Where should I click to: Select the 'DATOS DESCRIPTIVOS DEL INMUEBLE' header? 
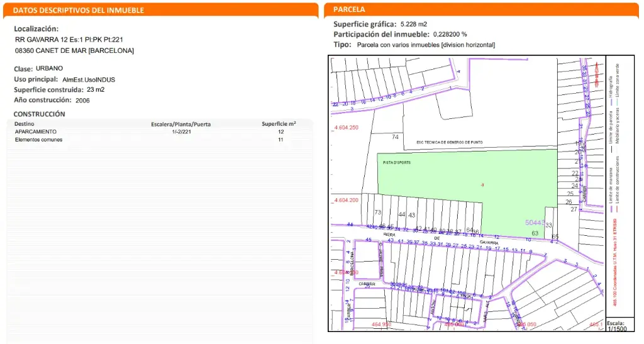pyautogui.click(x=79, y=11)
